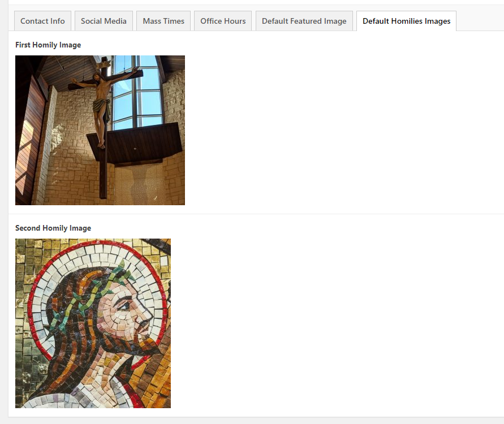Viewport: 504px width, 424px height.
Task: Select the crucifix church photo thumbnail
Action: click(100, 130)
